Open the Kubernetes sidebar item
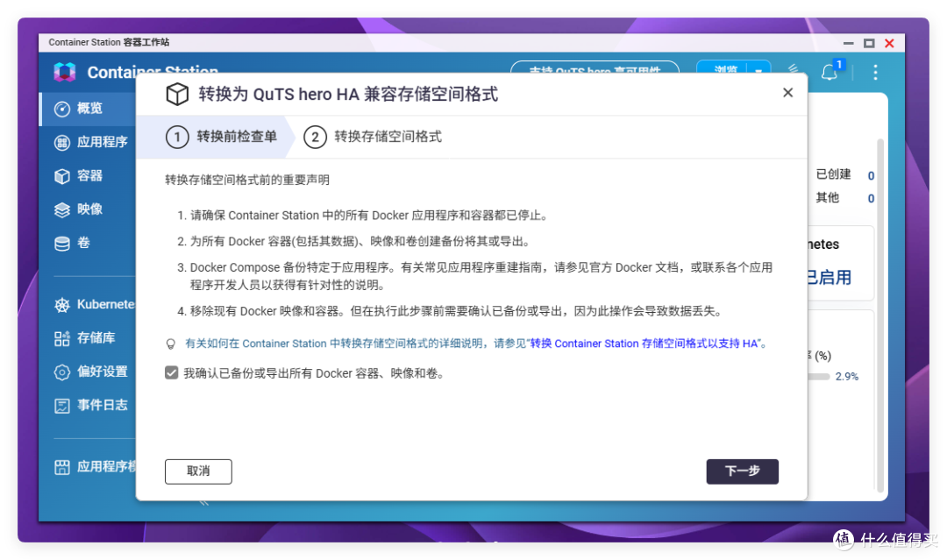 click(x=89, y=304)
